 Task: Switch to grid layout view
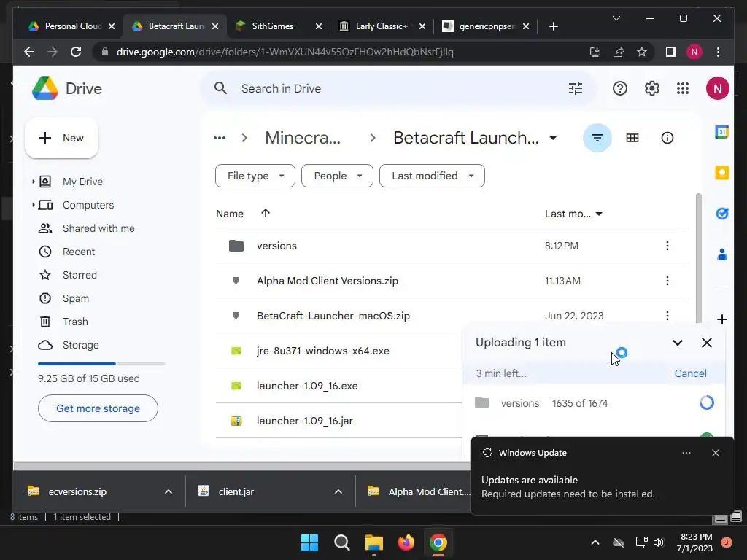[632, 138]
